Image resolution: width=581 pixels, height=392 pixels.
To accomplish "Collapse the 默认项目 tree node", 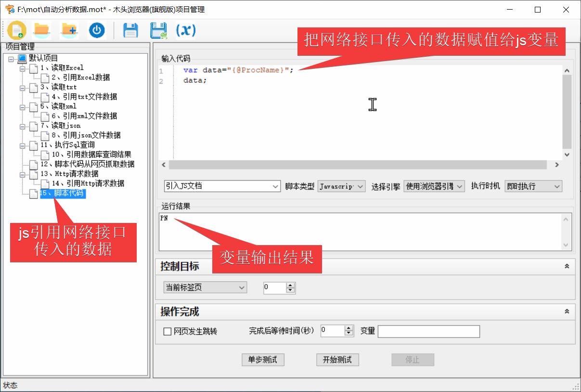I will (x=11, y=58).
